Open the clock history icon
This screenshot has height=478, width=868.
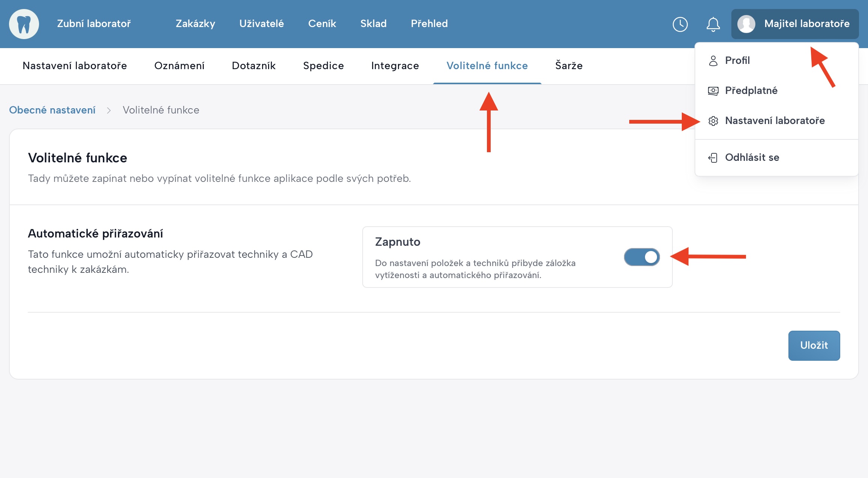680,24
